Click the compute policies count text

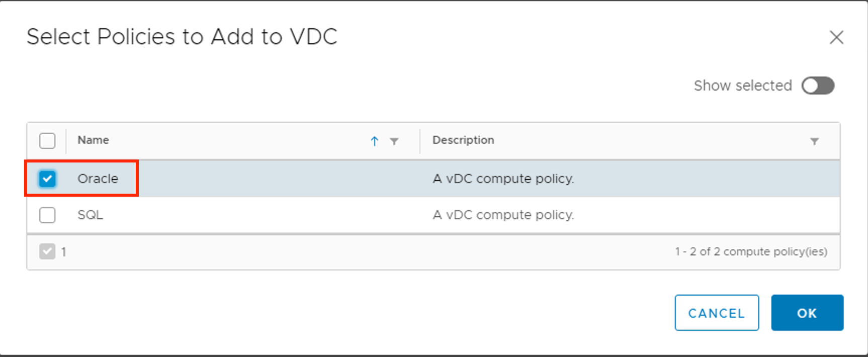tap(750, 251)
